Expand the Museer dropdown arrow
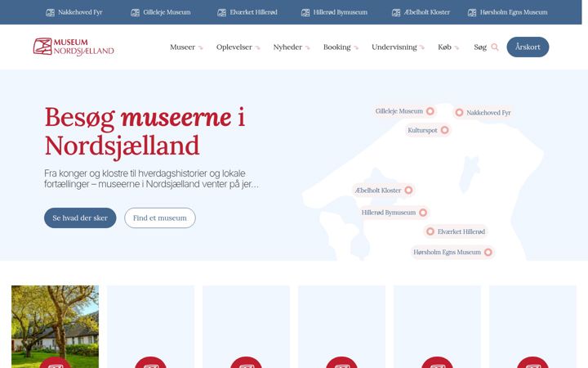The width and height of the screenshot is (588, 368). tap(201, 47)
